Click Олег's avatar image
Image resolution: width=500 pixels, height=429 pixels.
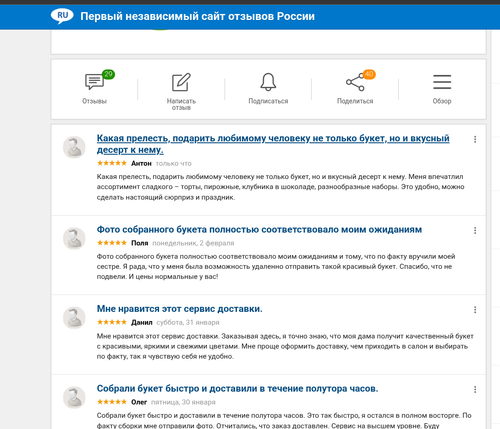[74, 397]
